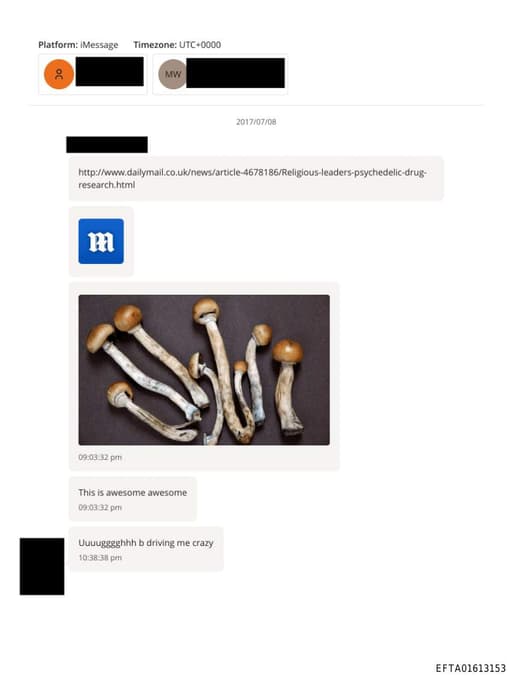Open the mushrooms photo attachment
This screenshot has width=512, height=678.
[204, 370]
